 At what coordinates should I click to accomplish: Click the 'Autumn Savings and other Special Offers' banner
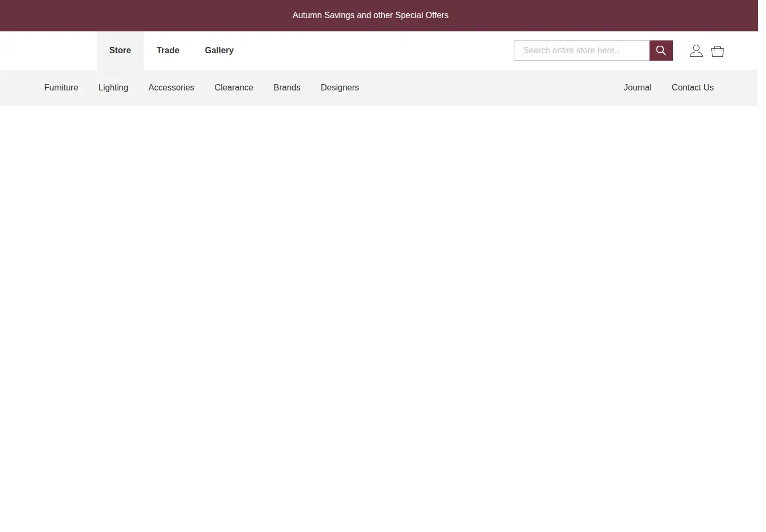click(x=371, y=15)
